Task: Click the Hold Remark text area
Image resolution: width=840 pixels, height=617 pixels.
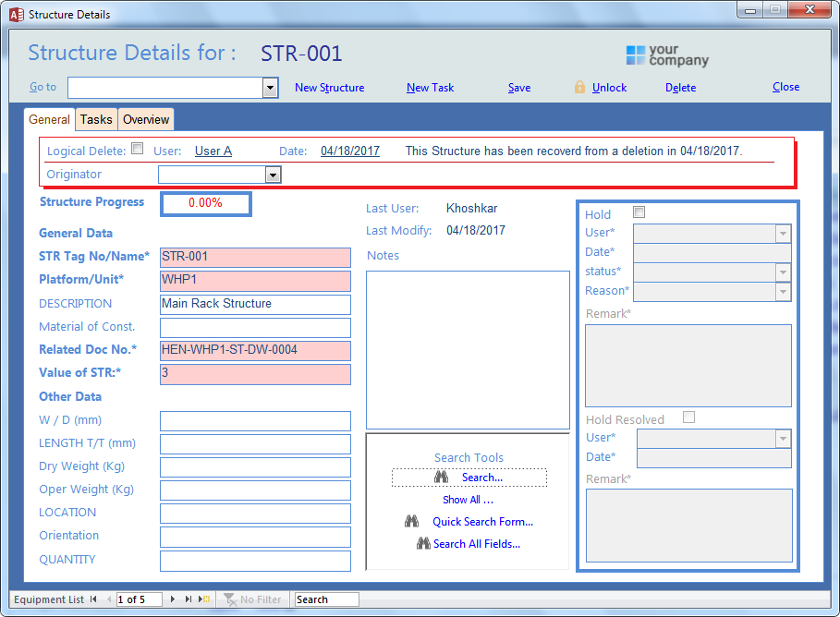Action: point(688,365)
